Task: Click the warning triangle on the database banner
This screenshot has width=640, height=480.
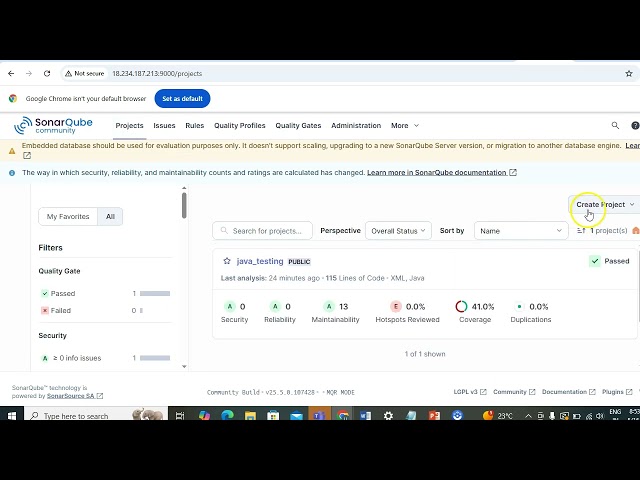Action: point(12,151)
